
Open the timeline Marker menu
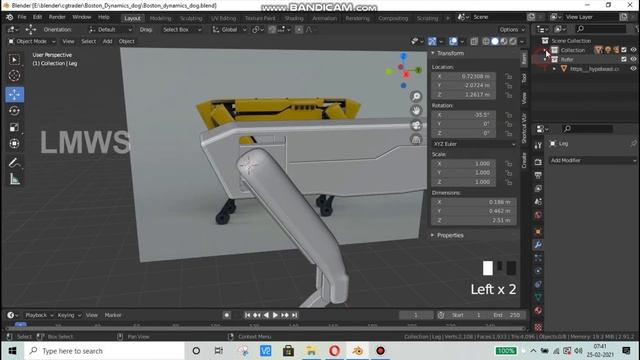(113, 315)
